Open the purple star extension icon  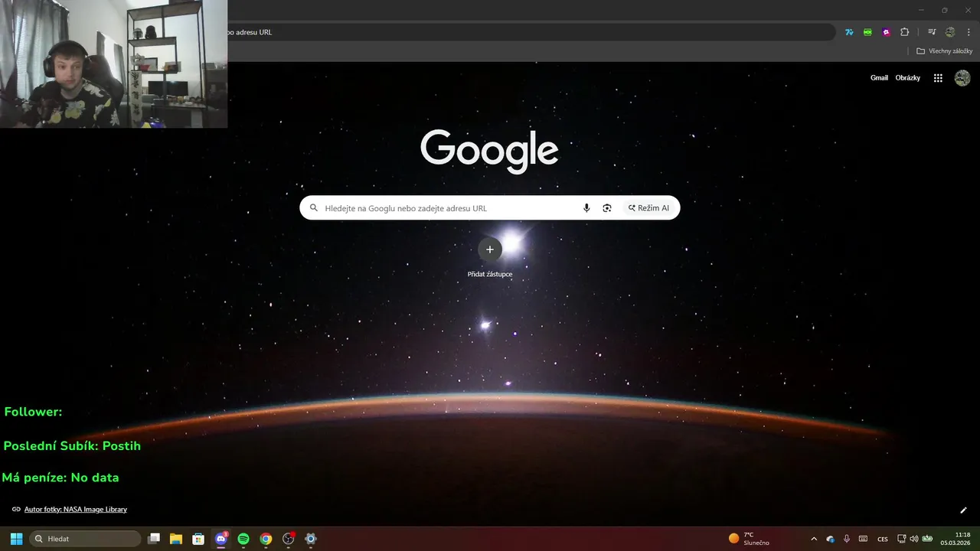click(x=886, y=32)
